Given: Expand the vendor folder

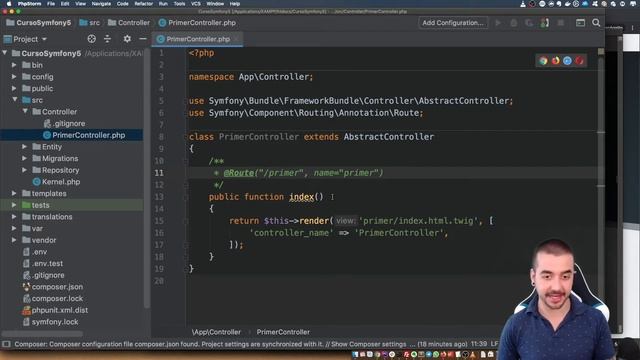Looking at the screenshot, I should pos(14,240).
